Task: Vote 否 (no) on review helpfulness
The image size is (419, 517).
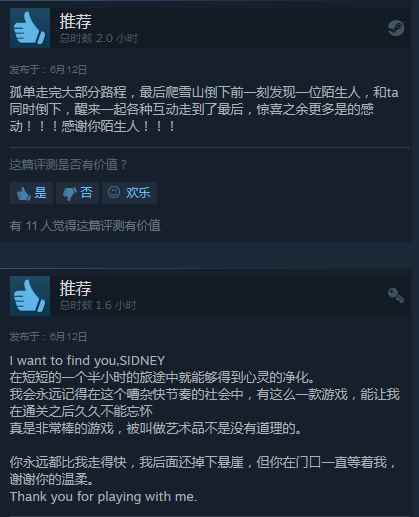Action: coord(77,193)
